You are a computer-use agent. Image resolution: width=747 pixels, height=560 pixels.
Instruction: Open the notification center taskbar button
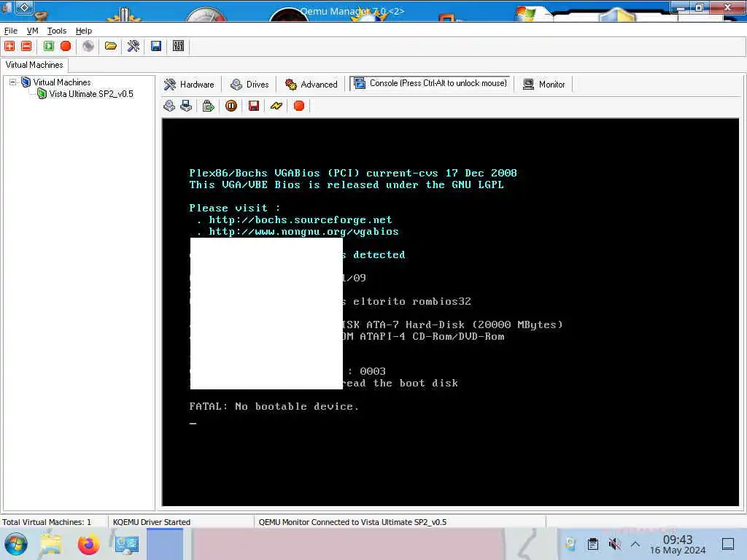click(728, 544)
